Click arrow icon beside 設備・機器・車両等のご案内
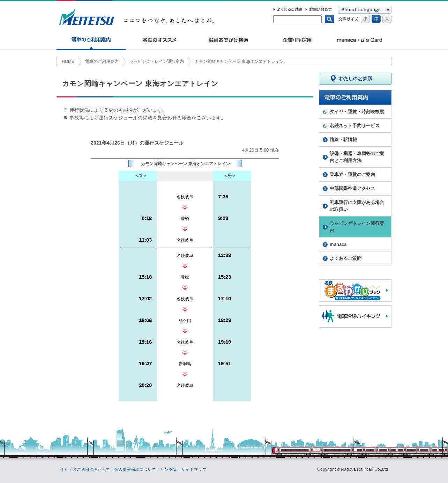This screenshot has height=483, width=448. point(325,157)
